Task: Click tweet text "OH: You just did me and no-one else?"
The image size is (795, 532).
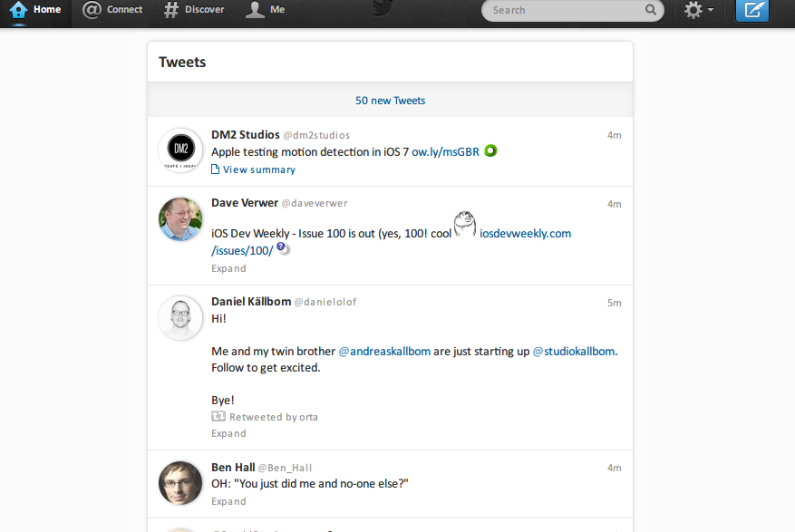Action: click(x=310, y=484)
